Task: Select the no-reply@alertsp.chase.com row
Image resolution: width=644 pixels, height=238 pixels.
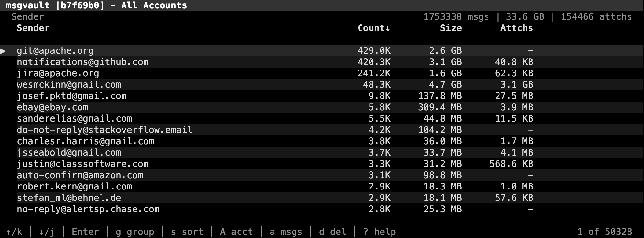Action: click(x=88, y=209)
